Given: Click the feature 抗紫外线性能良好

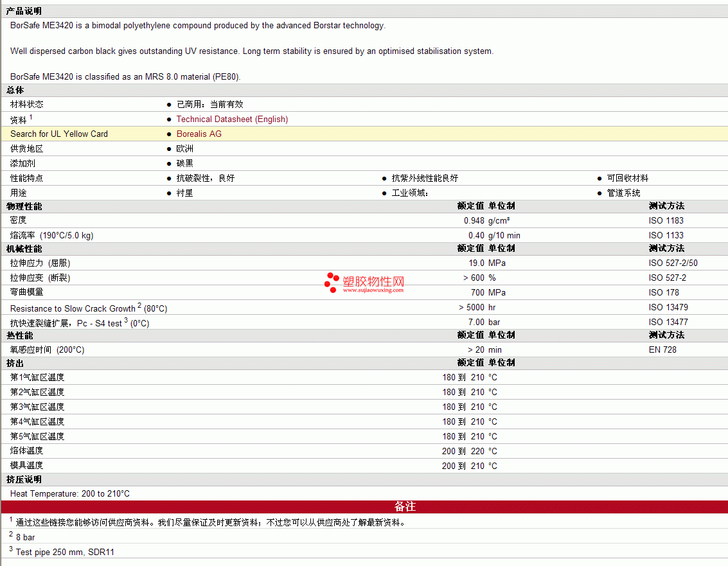Looking at the screenshot, I should coord(425,179).
